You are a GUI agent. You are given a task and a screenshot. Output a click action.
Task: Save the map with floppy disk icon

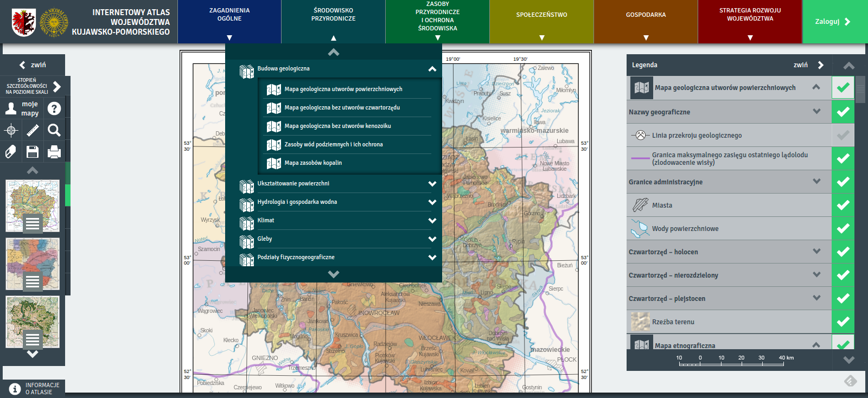pyautogui.click(x=33, y=152)
